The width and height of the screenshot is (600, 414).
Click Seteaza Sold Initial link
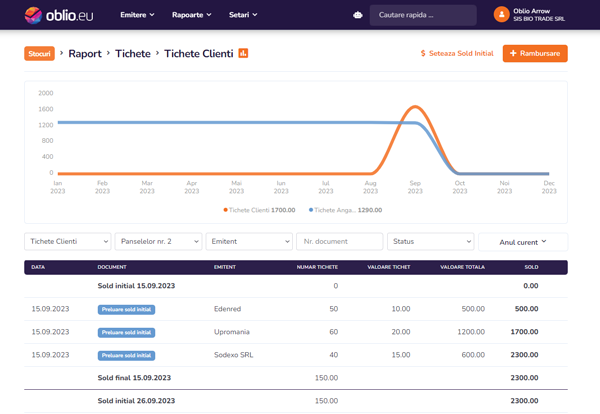(x=457, y=53)
